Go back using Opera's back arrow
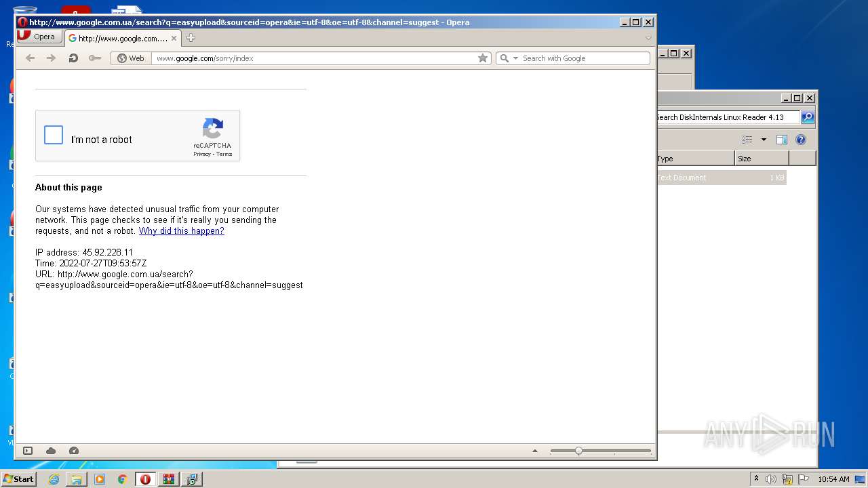Image resolution: width=868 pixels, height=488 pixels. click(x=30, y=58)
